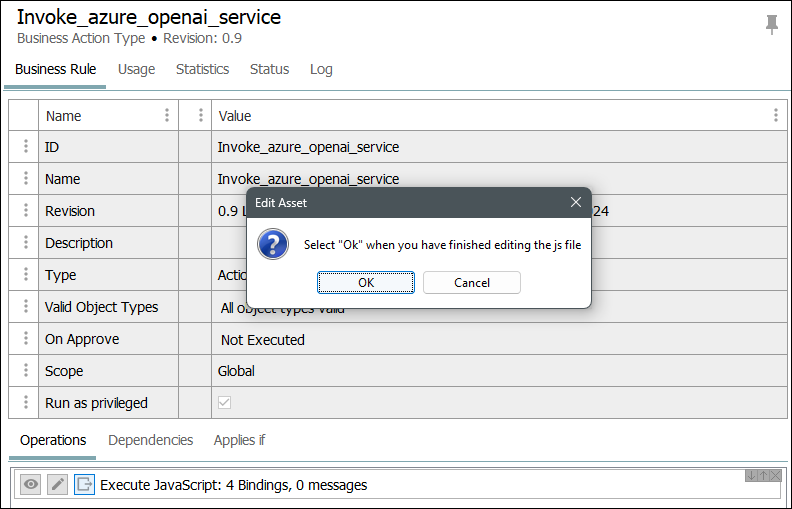Switch to the Usage tab
The height and width of the screenshot is (509, 792).
pos(136,69)
